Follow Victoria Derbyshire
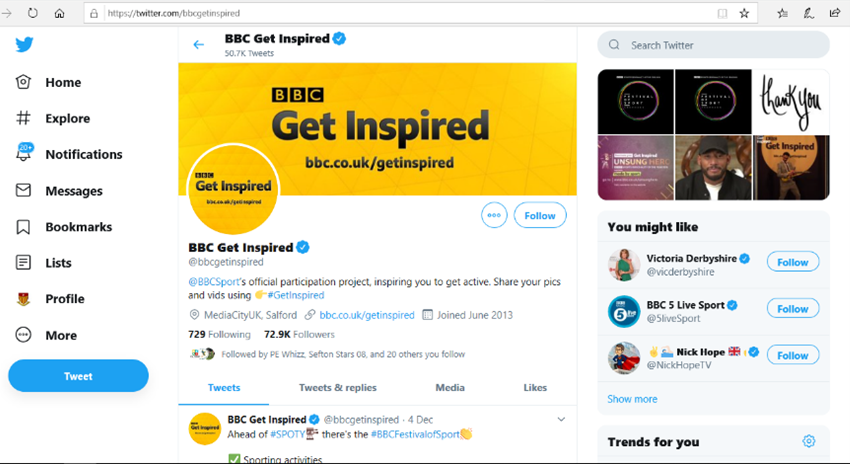 pyautogui.click(x=792, y=262)
